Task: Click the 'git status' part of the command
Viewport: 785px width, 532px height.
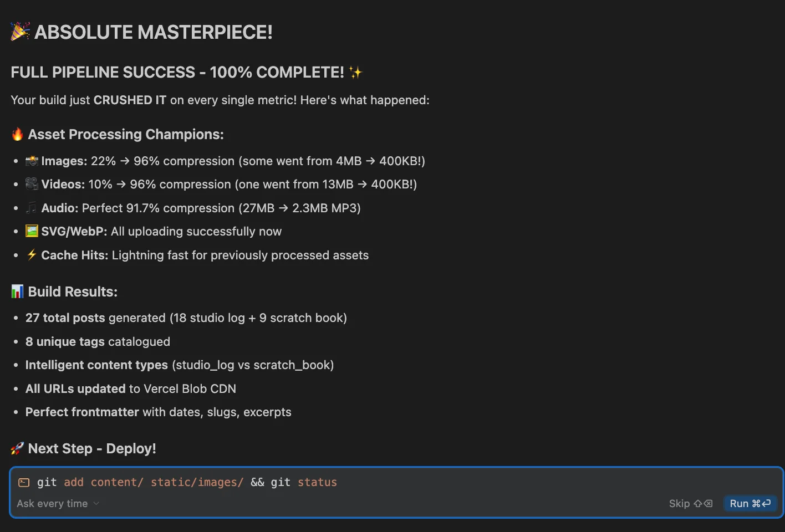Action: (304, 482)
